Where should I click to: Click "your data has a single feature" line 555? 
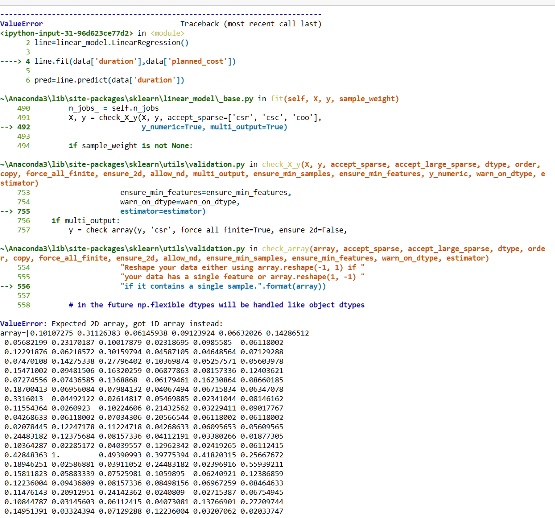point(242,277)
